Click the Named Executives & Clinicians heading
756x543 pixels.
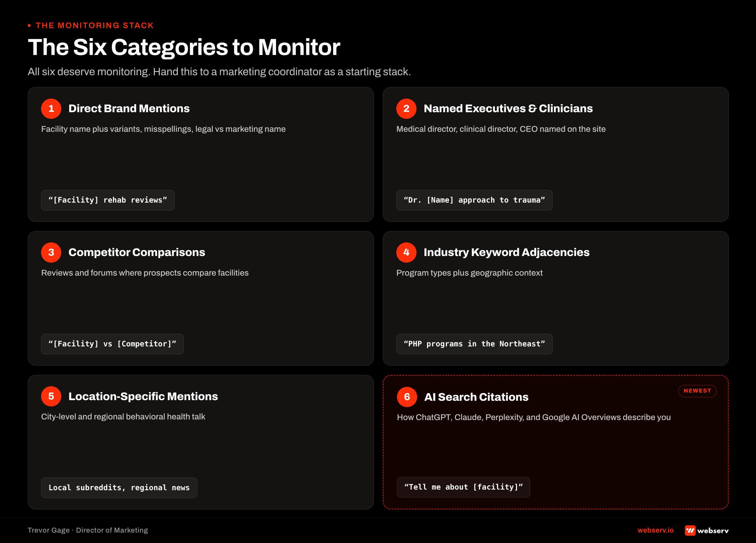click(x=508, y=108)
